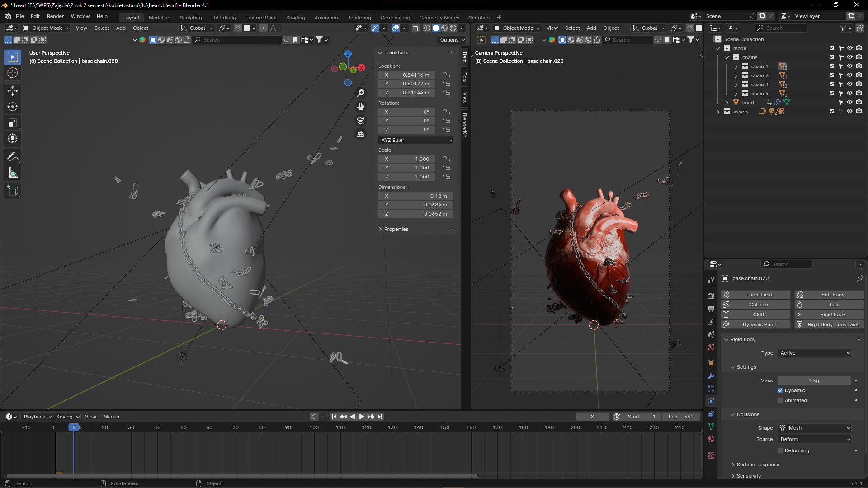Click the Add Cube tool icon
Viewport: 868px width, 488px height.
click(13, 191)
